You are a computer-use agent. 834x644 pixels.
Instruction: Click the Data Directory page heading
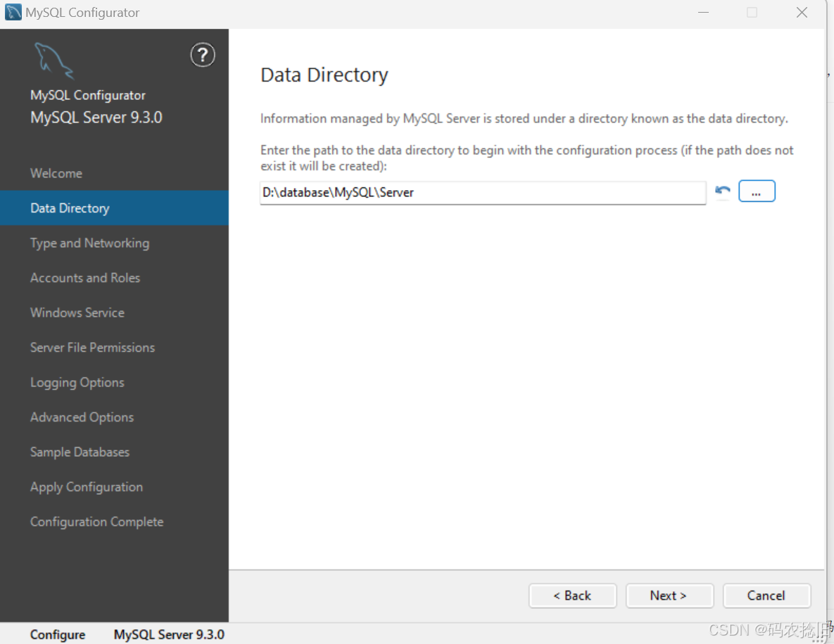[x=324, y=75]
